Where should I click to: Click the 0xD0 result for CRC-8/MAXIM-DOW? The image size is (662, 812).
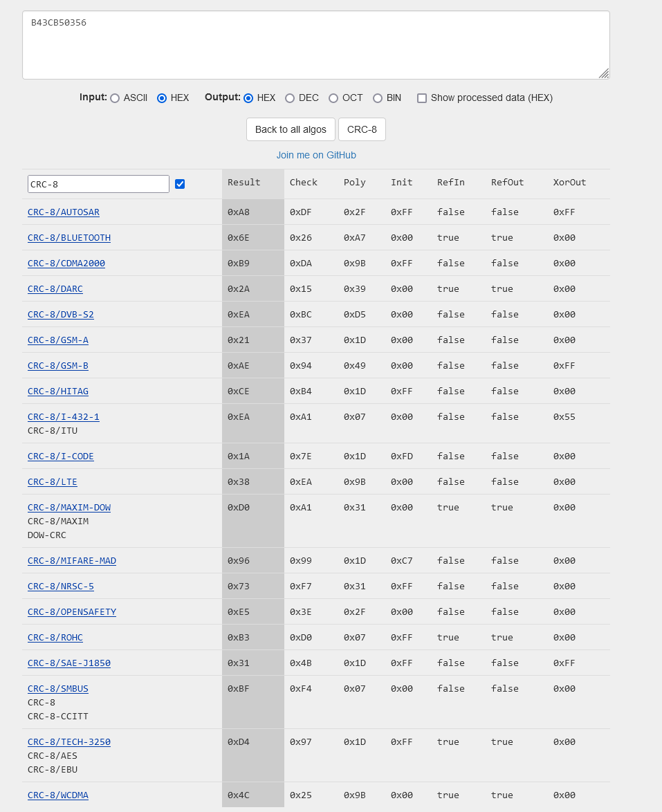(x=239, y=508)
